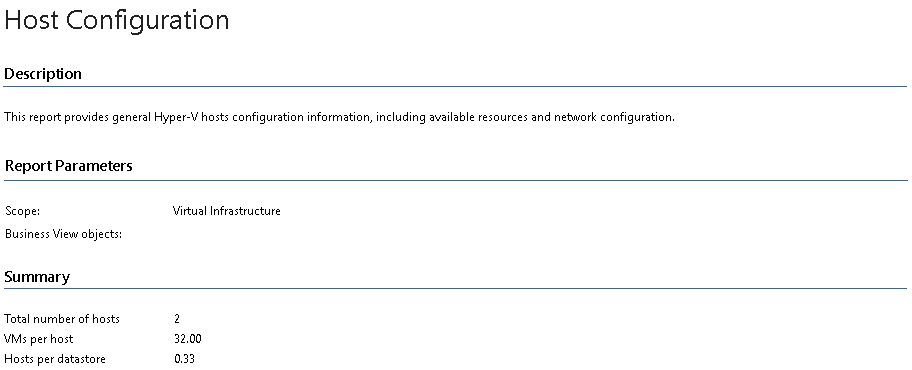Click the Hyper-V hosts description paragraph
The width and height of the screenshot is (912, 370).
pyautogui.click(x=340, y=117)
